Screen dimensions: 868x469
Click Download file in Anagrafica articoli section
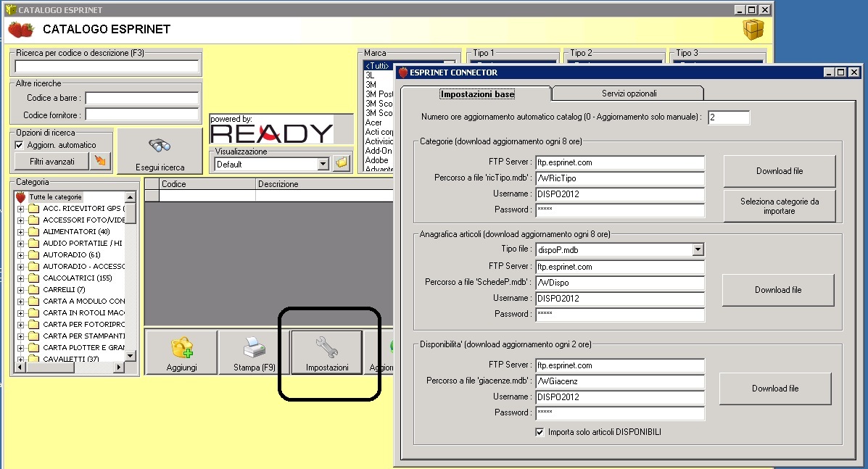[x=778, y=290]
